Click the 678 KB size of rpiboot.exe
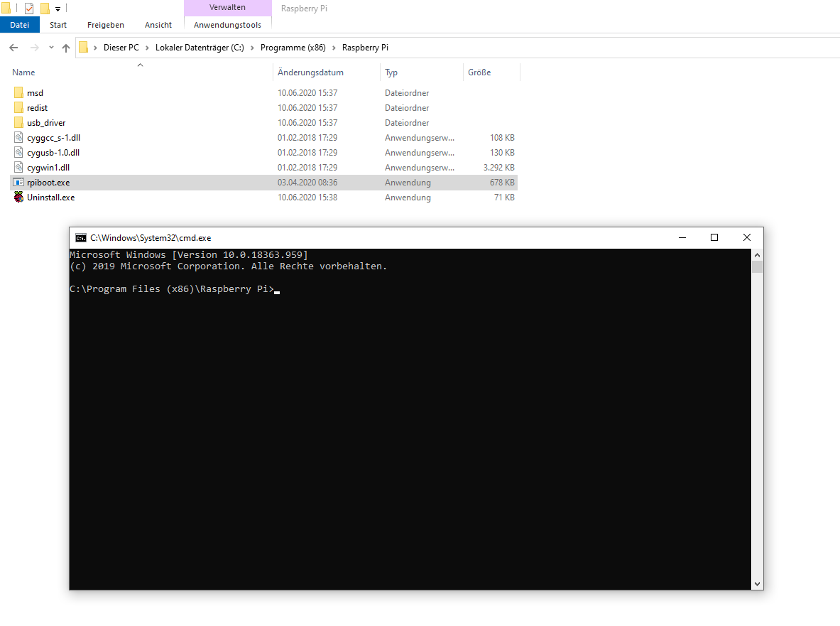The height and width of the screenshot is (626, 840). point(502,183)
